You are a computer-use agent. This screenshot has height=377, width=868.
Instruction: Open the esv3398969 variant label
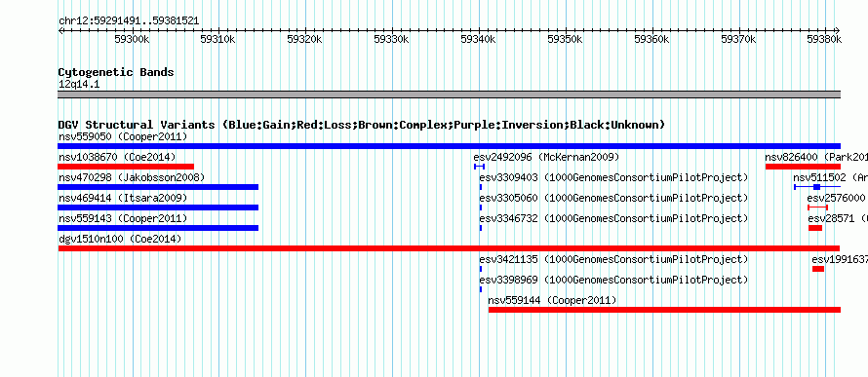click(613, 280)
